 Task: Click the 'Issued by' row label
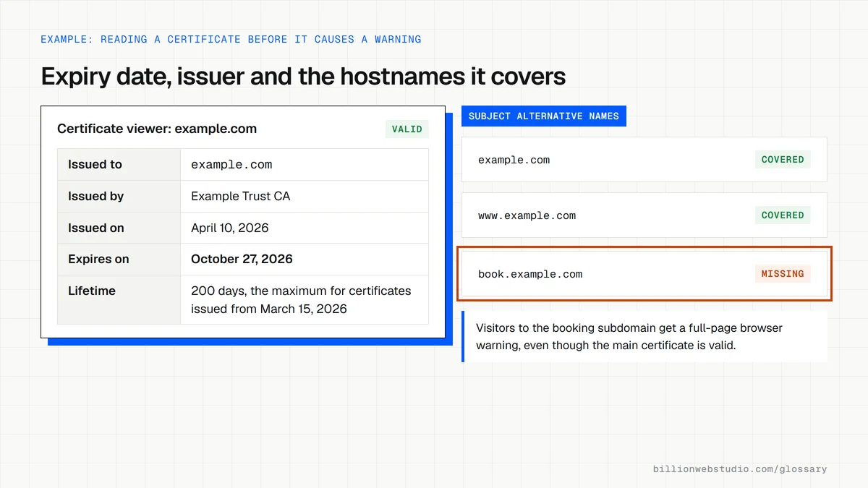(x=95, y=196)
